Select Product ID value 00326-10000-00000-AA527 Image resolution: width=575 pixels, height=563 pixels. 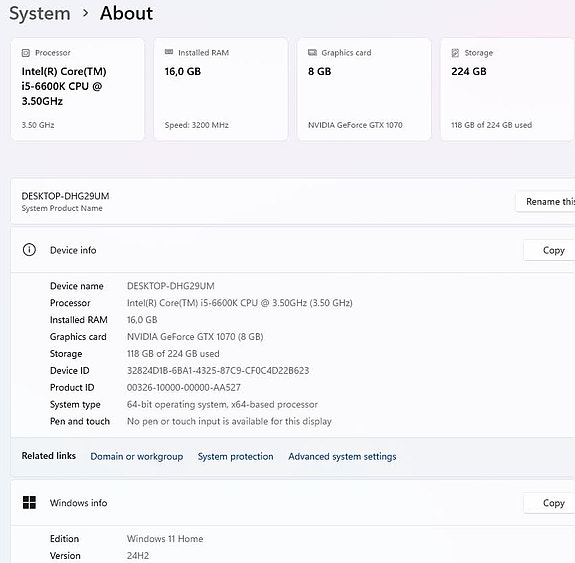[184, 387]
